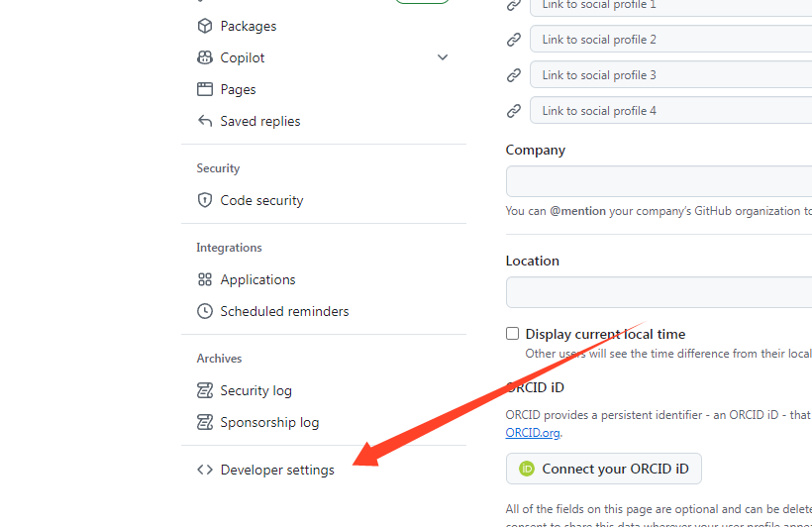Click the Applications grid icon
Screen dimensions: 812x527
point(205,279)
